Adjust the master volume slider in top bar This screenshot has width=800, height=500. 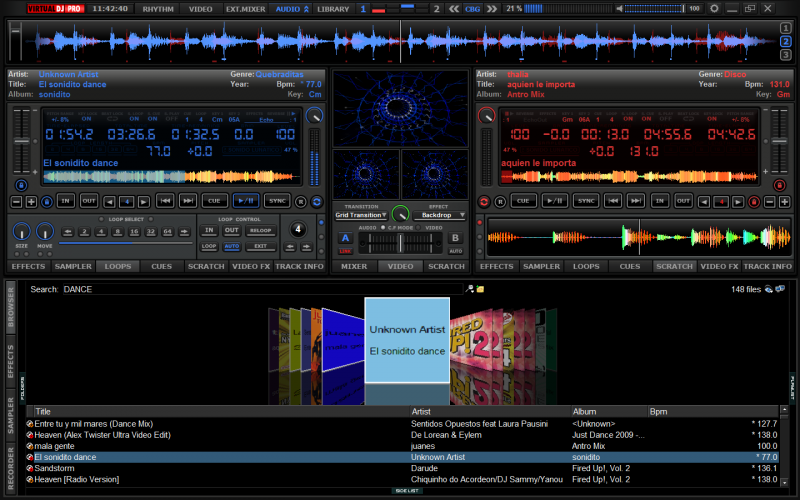[654, 9]
